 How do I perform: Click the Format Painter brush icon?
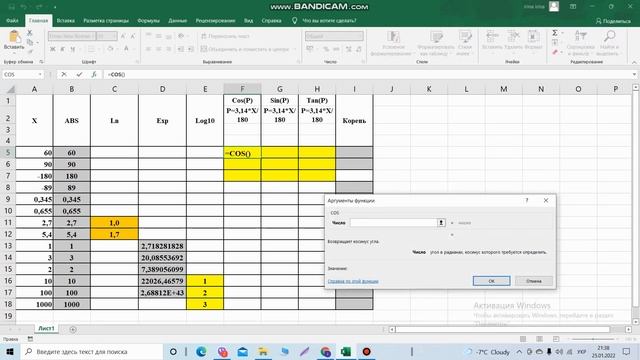[x=30, y=51]
